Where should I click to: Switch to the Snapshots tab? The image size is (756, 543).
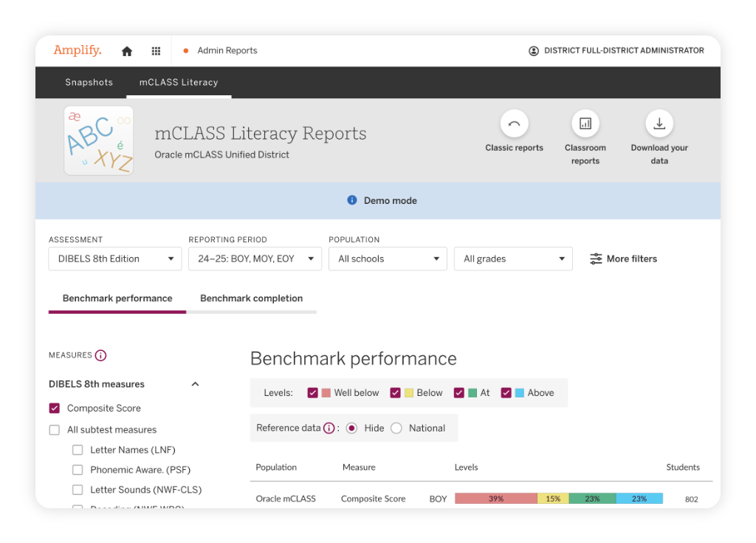[x=89, y=82]
